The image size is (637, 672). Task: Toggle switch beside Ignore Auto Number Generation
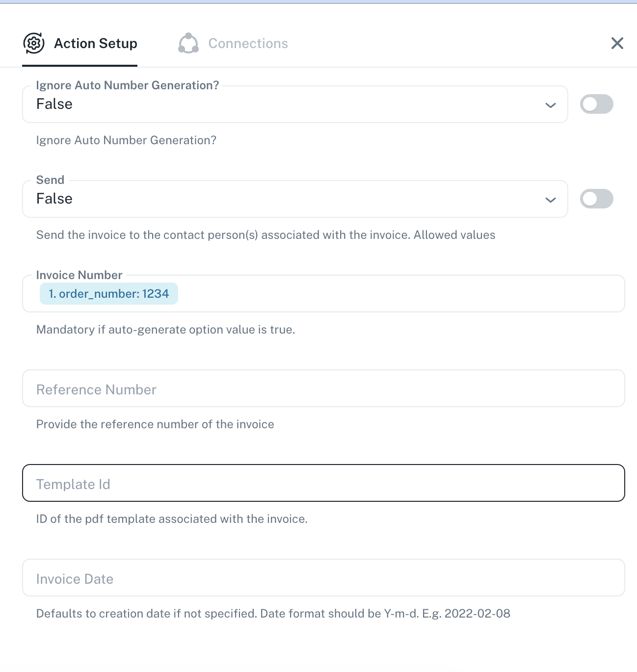[596, 104]
